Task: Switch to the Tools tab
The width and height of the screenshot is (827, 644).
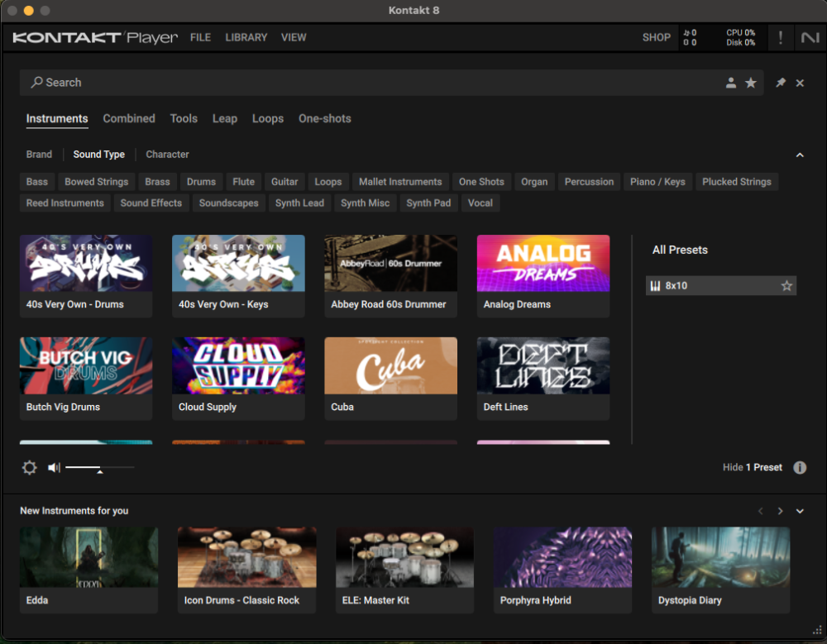Action: tap(184, 119)
